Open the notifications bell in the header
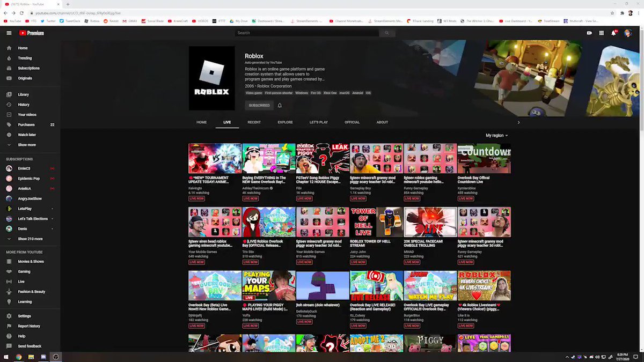The height and width of the screenshot is (362, 644). click(614, 33)
